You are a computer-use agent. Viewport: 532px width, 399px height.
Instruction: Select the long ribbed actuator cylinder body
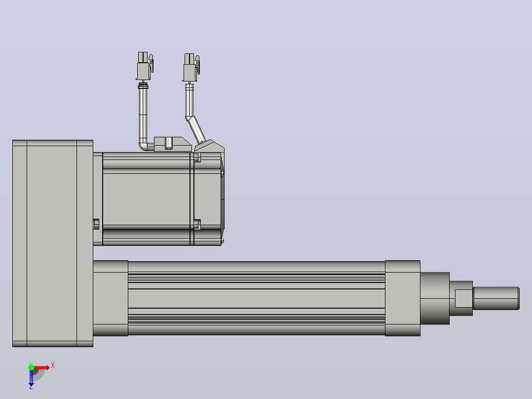257,298
